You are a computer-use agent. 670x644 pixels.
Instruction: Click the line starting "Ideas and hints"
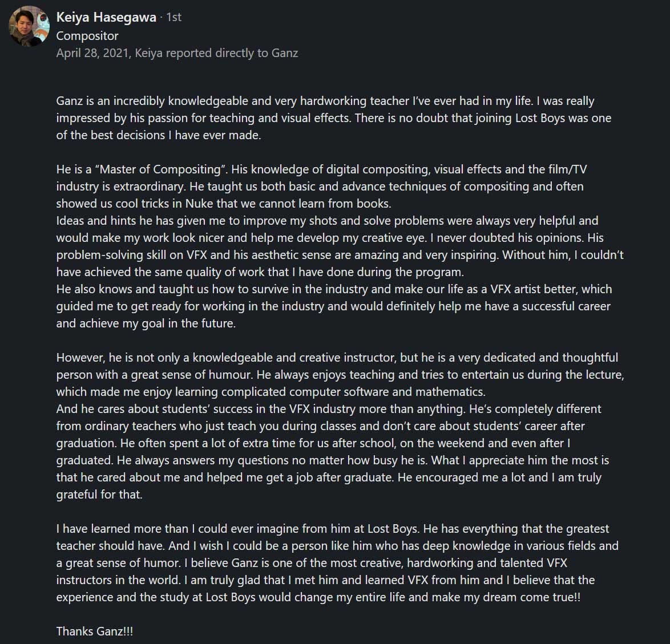point(327,221)
